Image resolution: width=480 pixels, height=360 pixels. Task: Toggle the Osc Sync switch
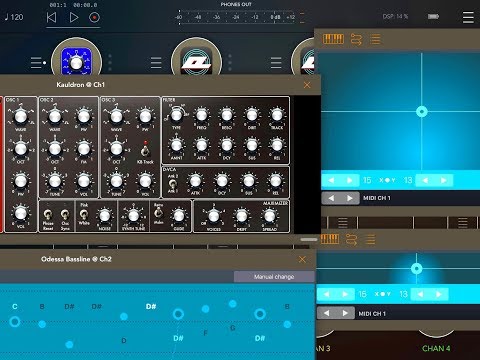tap(65, 215)
